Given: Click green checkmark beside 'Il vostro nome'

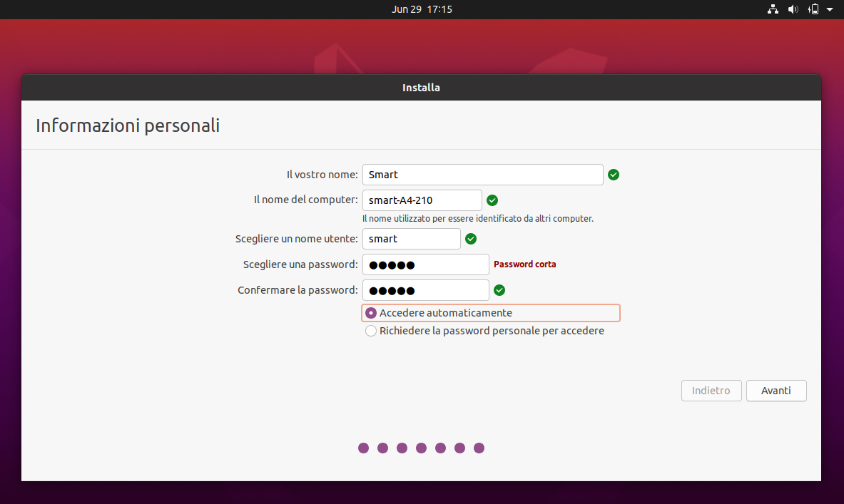Looking at the screenshot, I should (614, 175).
